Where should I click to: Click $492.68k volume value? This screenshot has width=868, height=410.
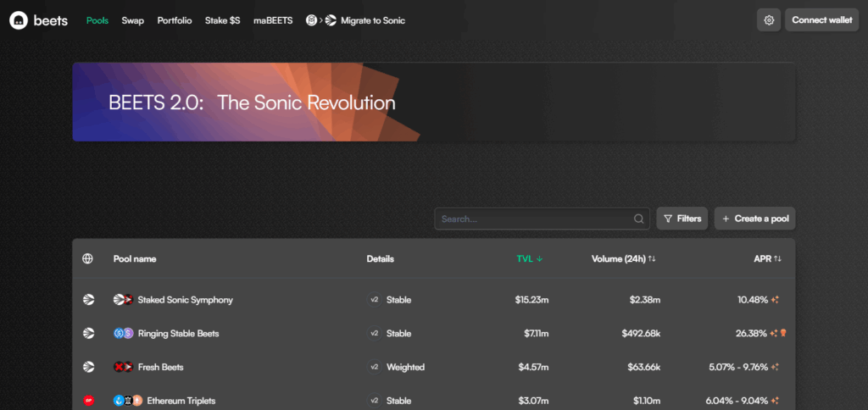tap(641, 333)
